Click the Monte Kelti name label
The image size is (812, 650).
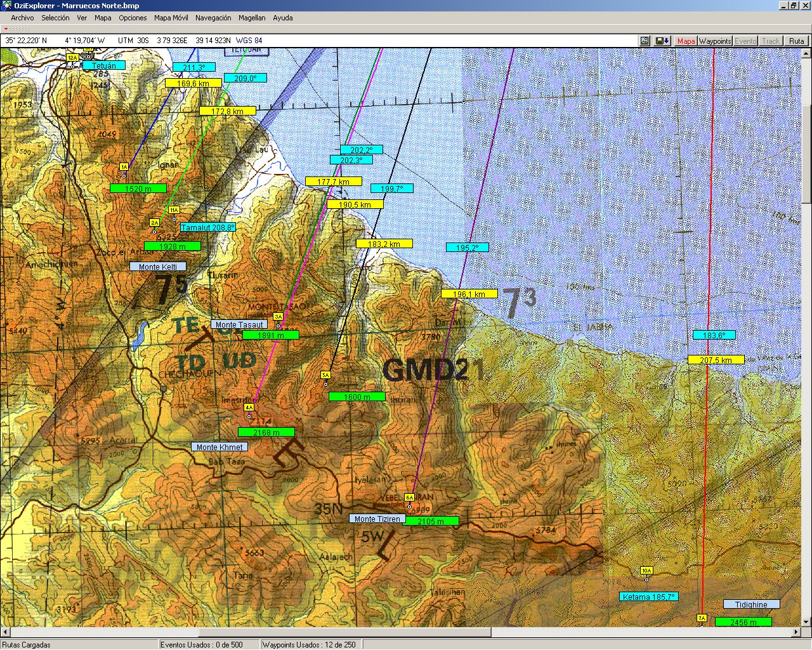point(158,267)
